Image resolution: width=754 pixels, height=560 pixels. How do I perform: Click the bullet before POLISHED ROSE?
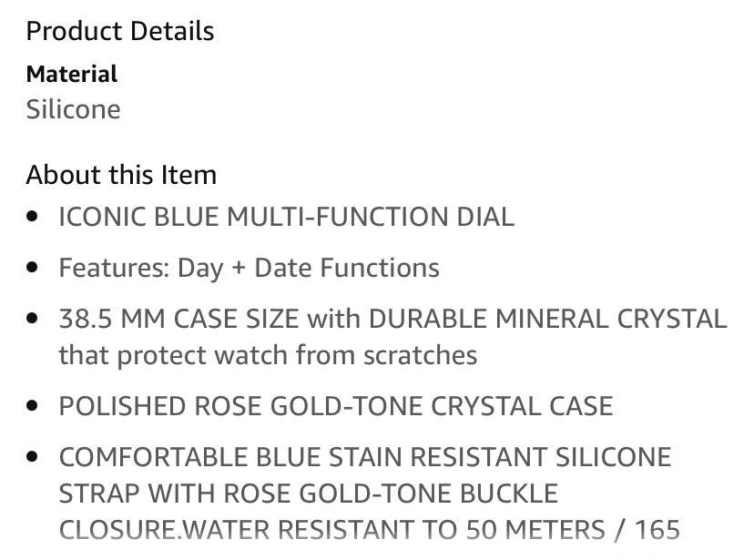tap(32, 406)
